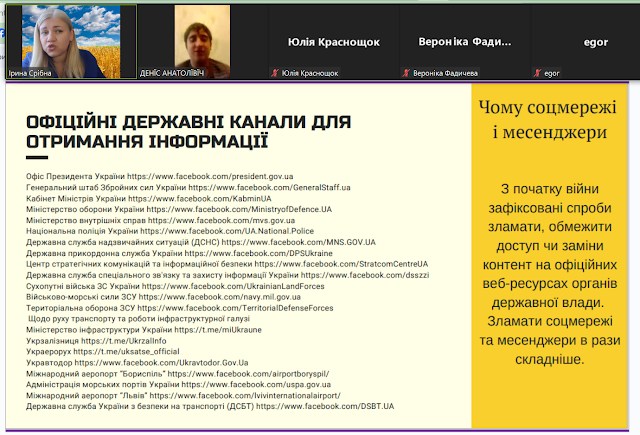Viewport: 640px width, 435px height.
Task: Open lvivinternationalairport facebook link
Action: pyautogui.click(x=245, y=395)
